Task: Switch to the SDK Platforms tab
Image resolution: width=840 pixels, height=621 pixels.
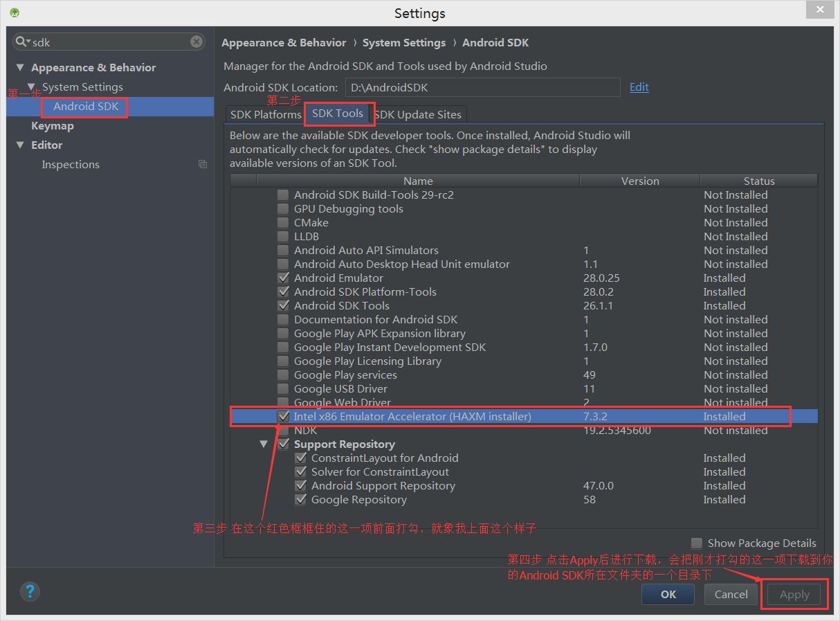Action: click(x=265, y=114)
